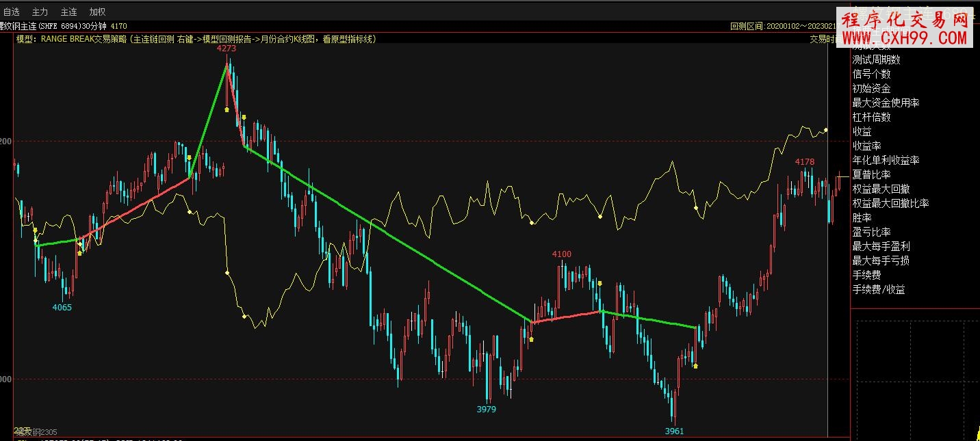Select 胜率 in the report panel
Viewport: 980px width, 441px height.
[862, 217]
